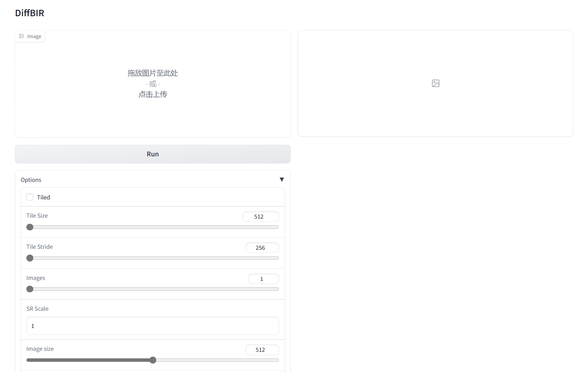Screen dimensions: 588x373
Task: Collapse the Options panel arrow
Action: [282, 180]
